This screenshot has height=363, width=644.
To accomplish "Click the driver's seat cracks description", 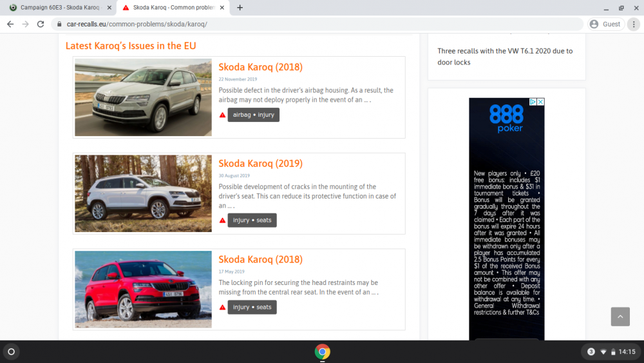I will [x=307, y=196].
